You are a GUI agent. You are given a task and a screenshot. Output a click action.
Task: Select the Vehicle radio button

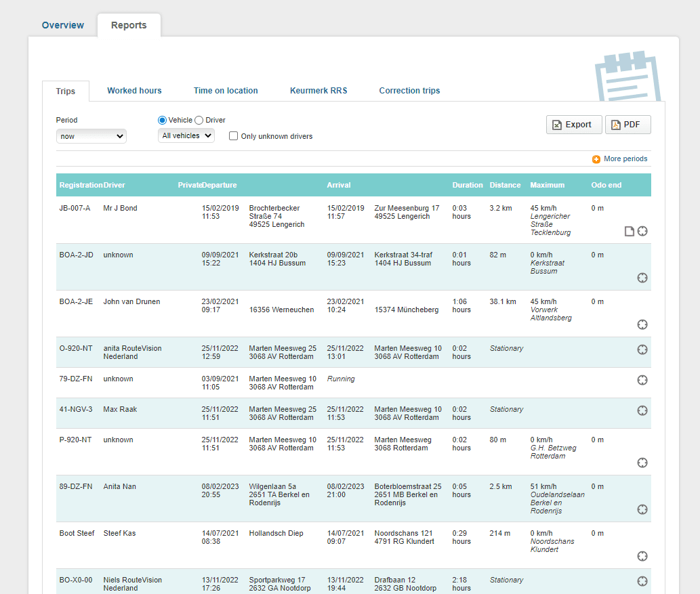[162, 120]
